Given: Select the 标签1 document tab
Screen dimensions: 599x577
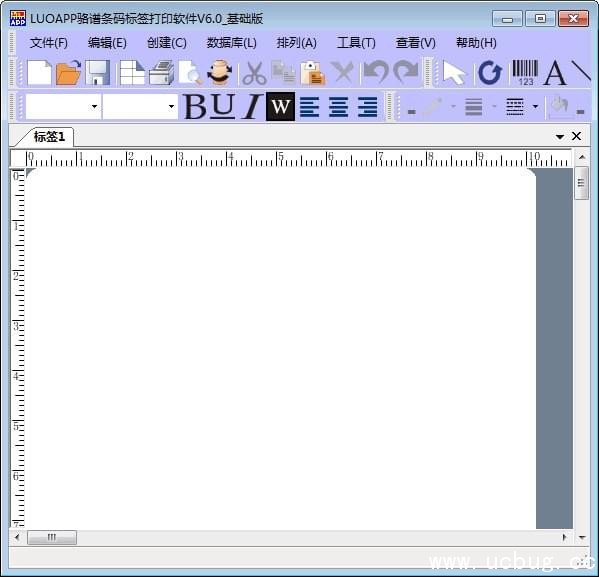Looking at the screenshot, I should (49, 137).
